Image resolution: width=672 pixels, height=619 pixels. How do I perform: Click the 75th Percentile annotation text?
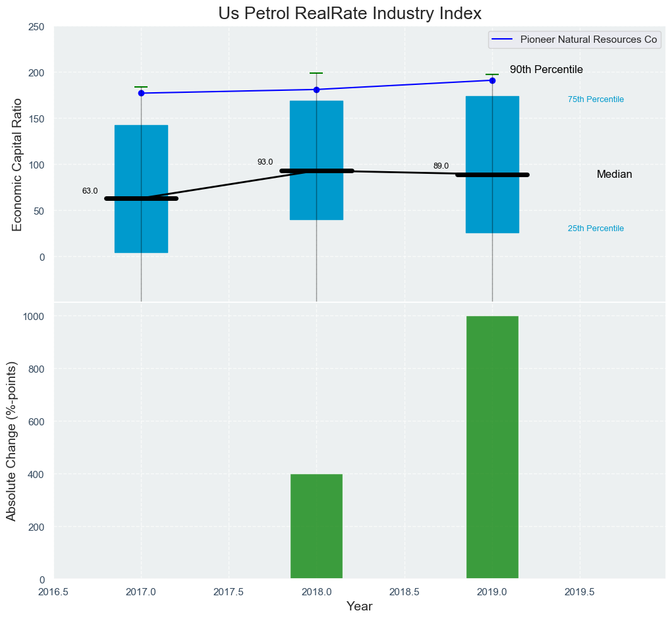[596, 99]
